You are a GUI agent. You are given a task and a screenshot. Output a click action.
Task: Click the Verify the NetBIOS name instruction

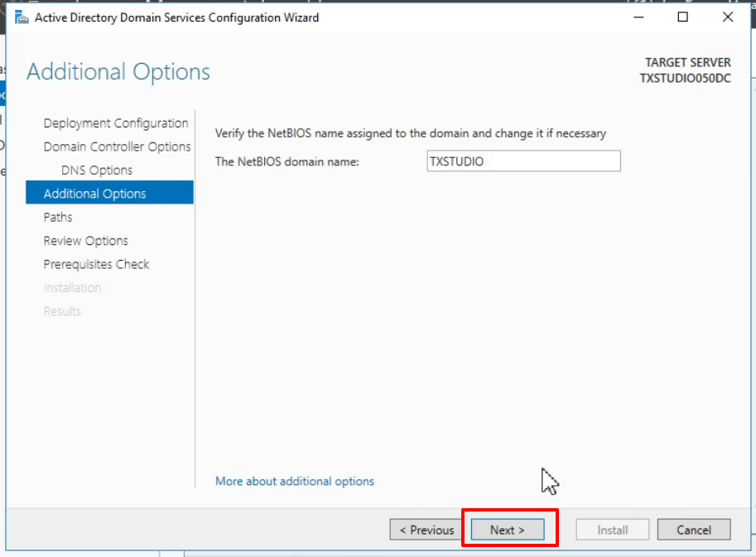(411, 133)
